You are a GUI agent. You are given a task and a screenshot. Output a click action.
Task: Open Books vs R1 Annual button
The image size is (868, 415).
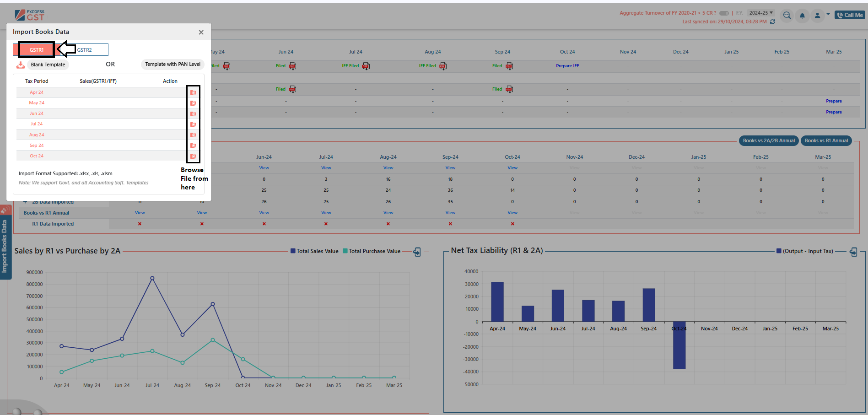[826, 140]
